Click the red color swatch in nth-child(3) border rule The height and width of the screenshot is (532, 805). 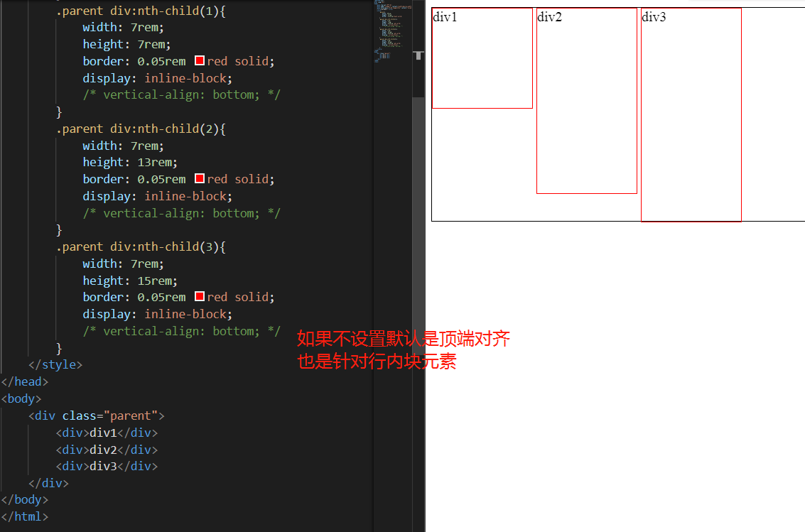pyautogui.click(x=200, y=297)
